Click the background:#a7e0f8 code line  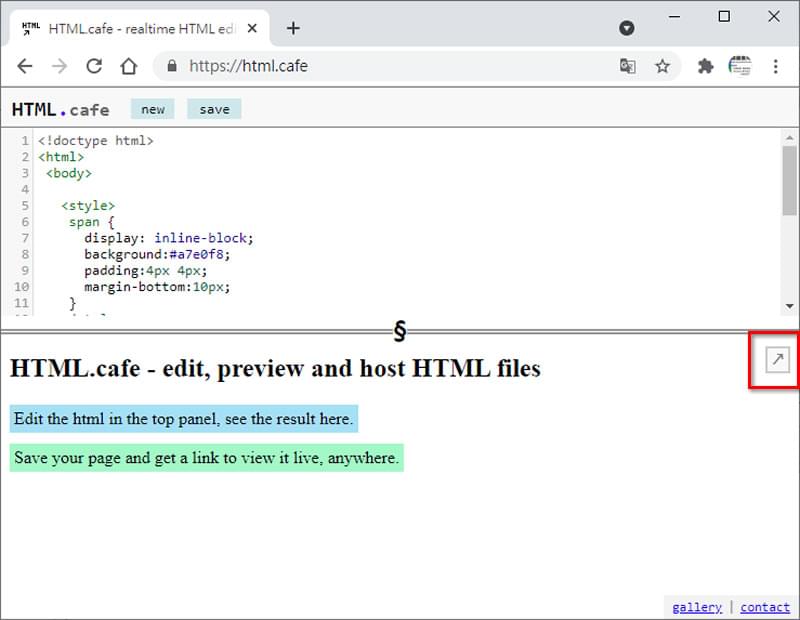tap(157, 255)
